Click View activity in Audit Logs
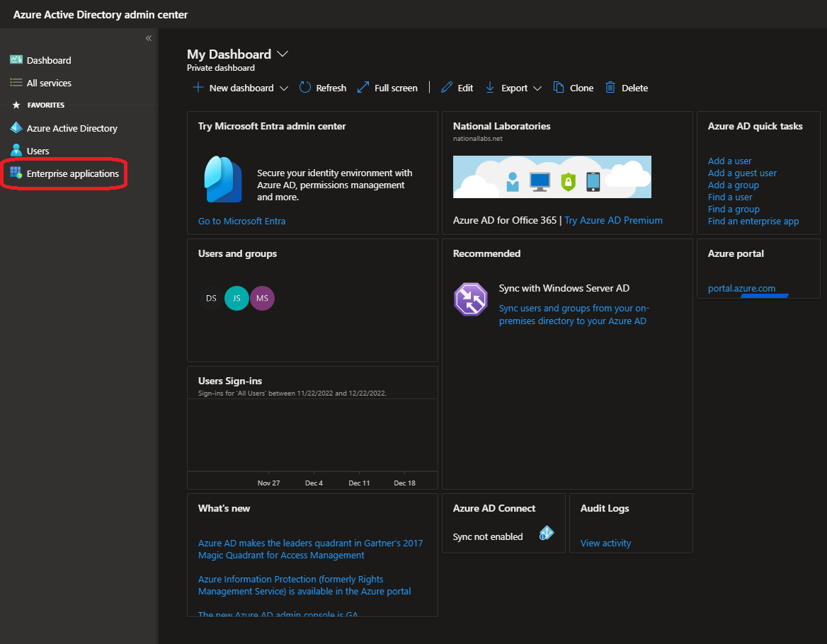 tap(605, 544)
